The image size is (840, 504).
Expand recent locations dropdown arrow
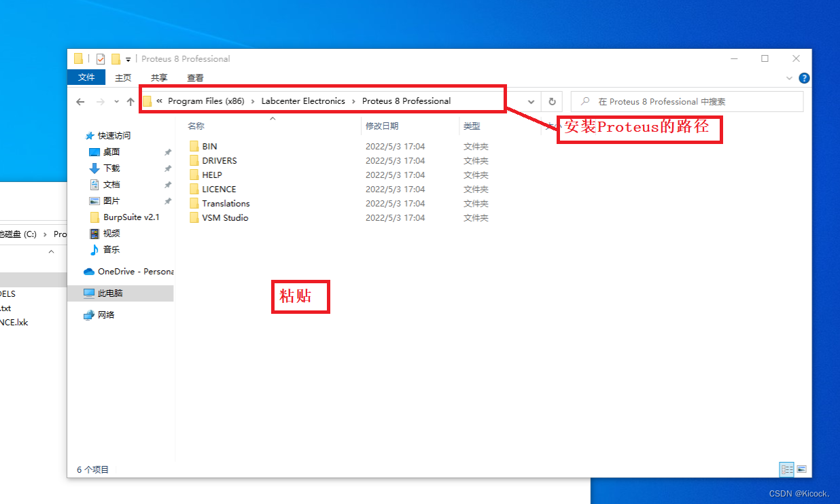(116, 102)
